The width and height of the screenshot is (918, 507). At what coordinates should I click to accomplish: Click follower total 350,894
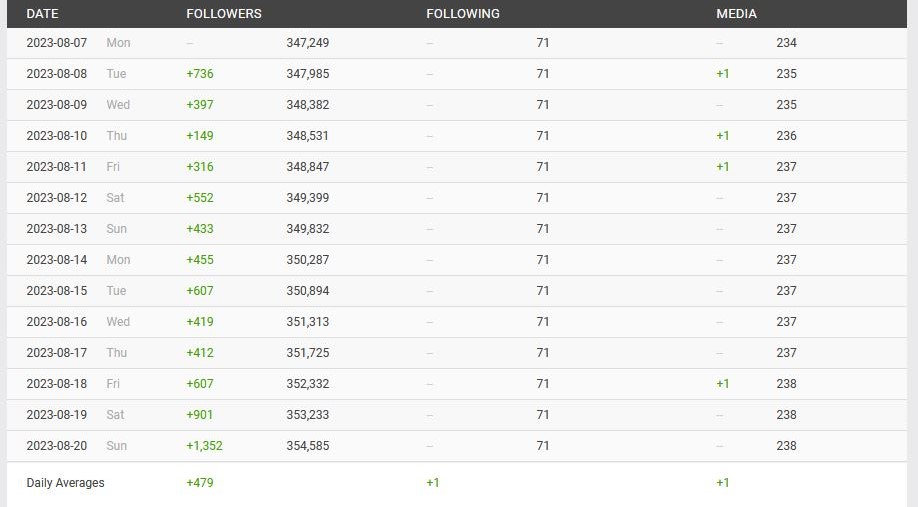(x=307, y=291)
